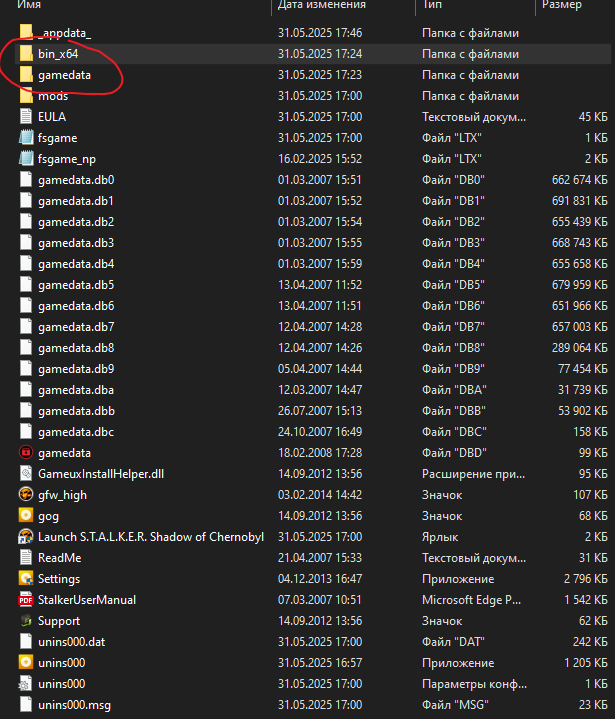Click the gog icon file

pos(26,515)
